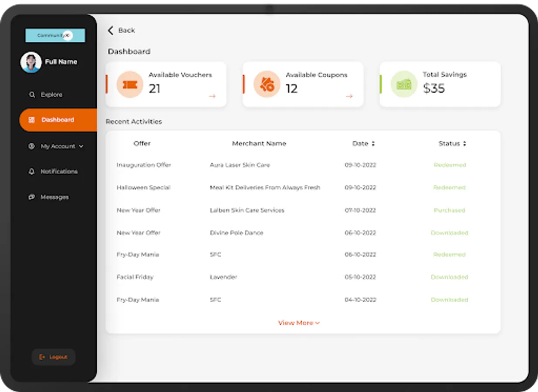
Task: Click the orange voucher icon on Available Vouchers card
Action: tap(129, 84)
